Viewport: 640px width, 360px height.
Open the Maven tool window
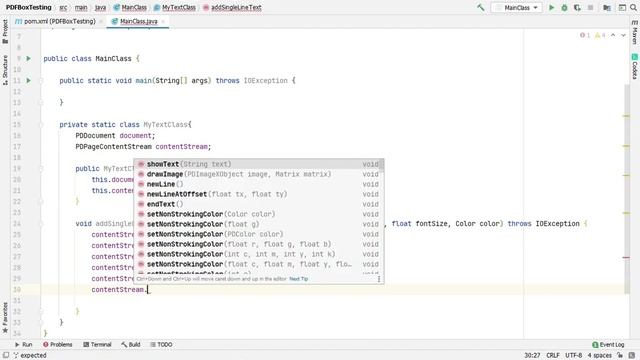pyautogui.click(x=635, y=33)
